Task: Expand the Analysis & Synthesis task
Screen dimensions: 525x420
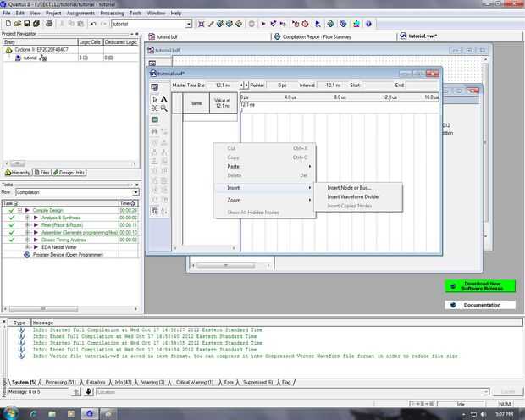Action: click(x=28, y=218)
